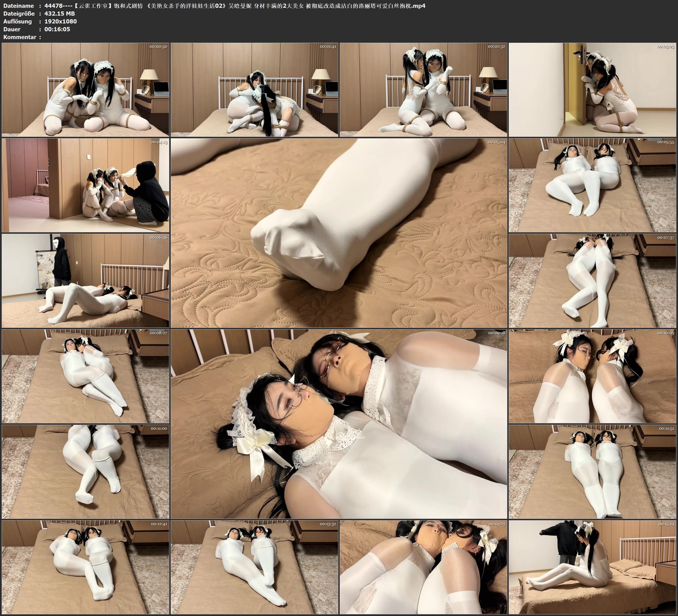Open the frame at 00:14:23

click(x=424, y=567)
